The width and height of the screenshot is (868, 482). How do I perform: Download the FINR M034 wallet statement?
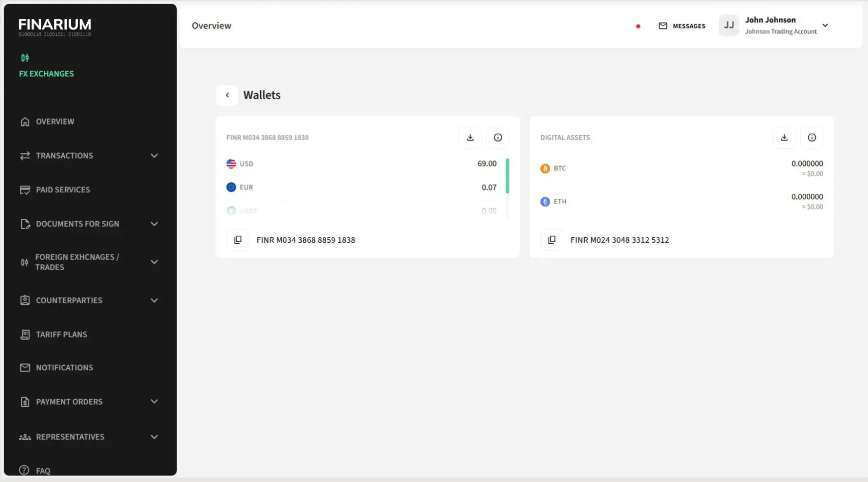[470, 138]
